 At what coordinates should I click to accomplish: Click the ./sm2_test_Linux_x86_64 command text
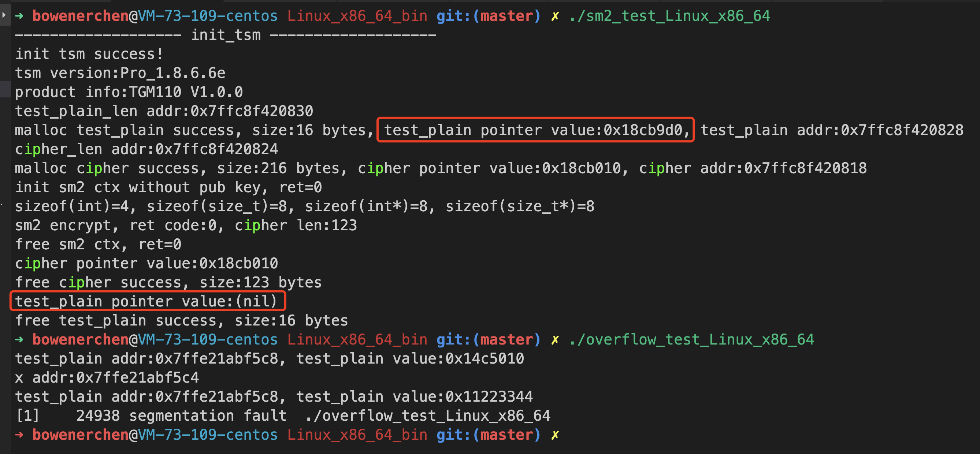(669, 16)
